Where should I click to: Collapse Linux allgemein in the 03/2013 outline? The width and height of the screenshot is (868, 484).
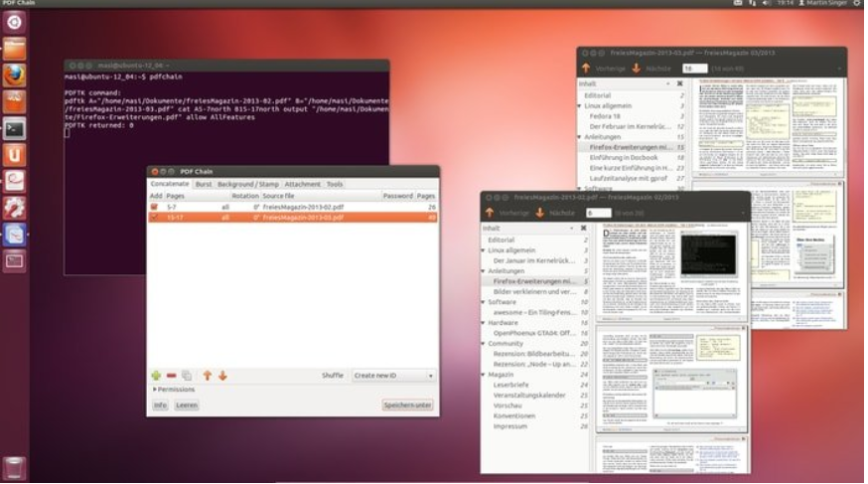580,105
